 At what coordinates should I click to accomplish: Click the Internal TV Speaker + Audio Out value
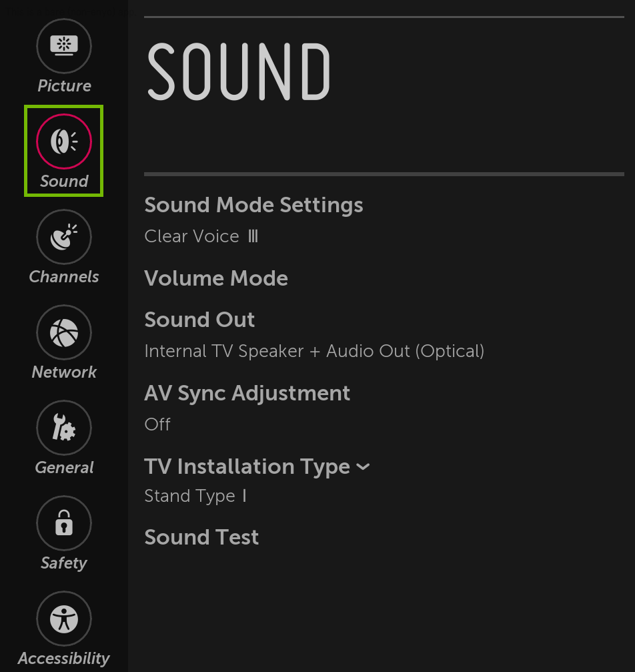pyautogui.click(x=314, y=351)
